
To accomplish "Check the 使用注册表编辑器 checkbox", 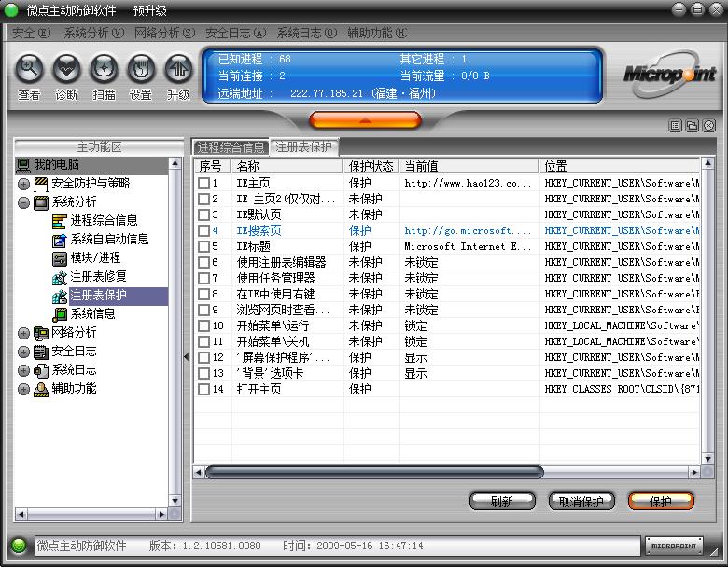I will pos(203,262).
